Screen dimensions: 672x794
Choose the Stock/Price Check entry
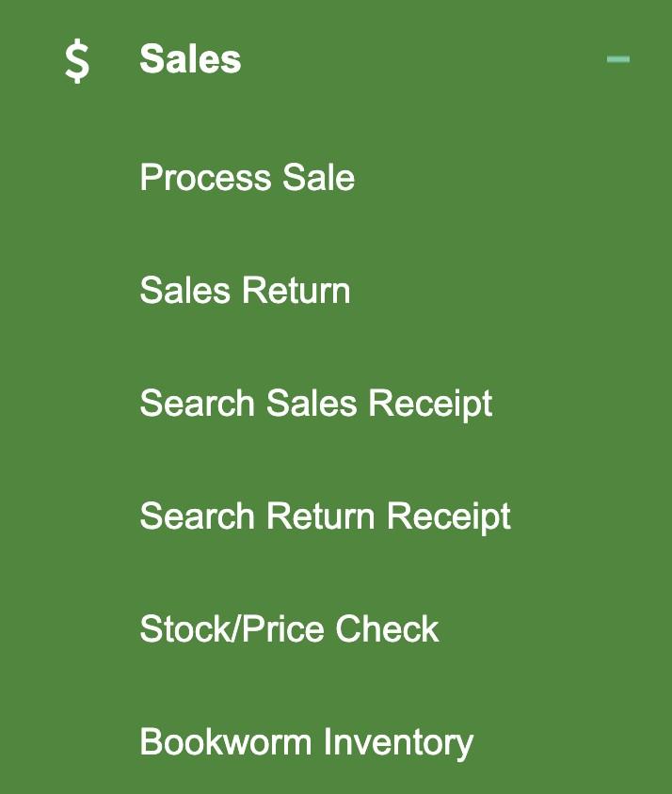click(x=289, y=629)
